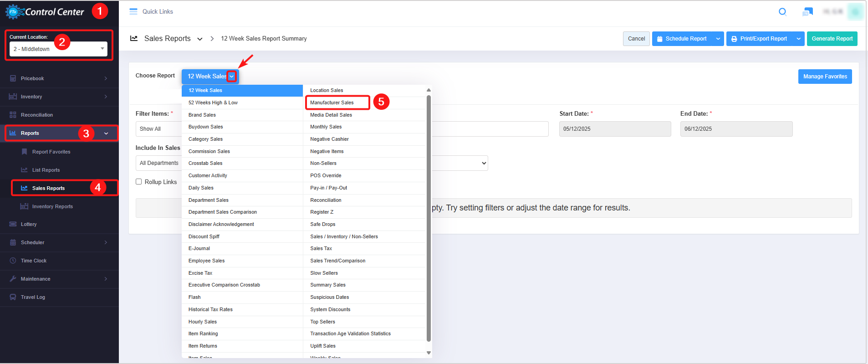This screenshot has height=364, width=868.
Task: Choose Department Sales Comparison in the list
Action: [223, 212]
